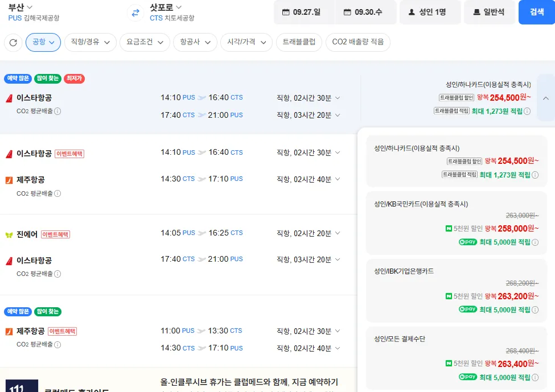
Task: Change passenger count 성인 1명
Action: point(430,12)
